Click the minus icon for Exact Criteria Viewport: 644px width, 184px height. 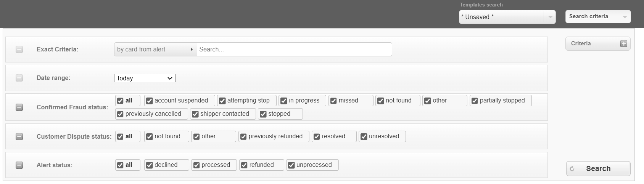[x=19, y=50]
